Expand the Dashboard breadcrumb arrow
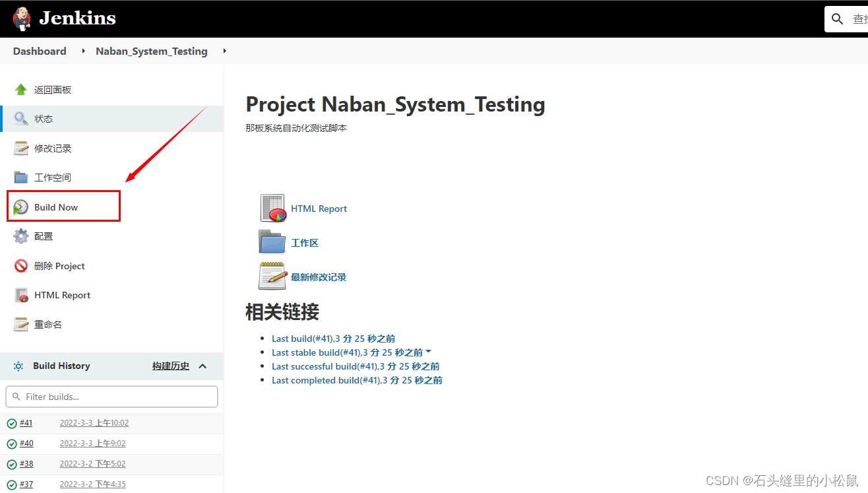This screenshot has height=493, width=868. tap(84, 51)
